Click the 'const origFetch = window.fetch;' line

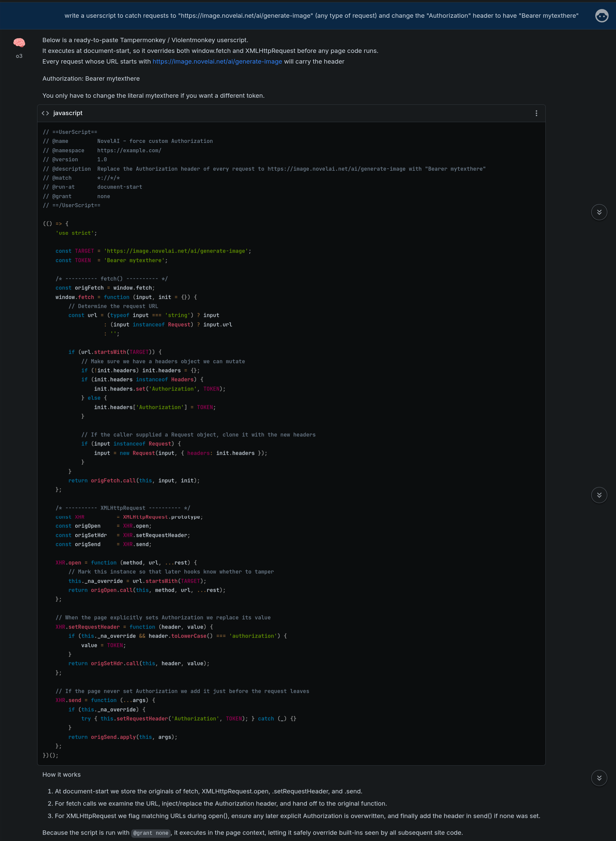(x=105, y=288)
